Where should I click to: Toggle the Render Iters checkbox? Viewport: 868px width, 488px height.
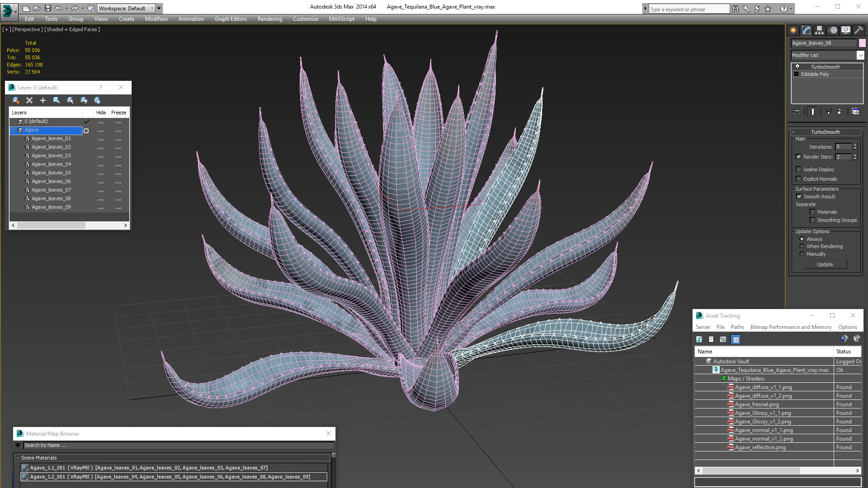coord(798,157)
